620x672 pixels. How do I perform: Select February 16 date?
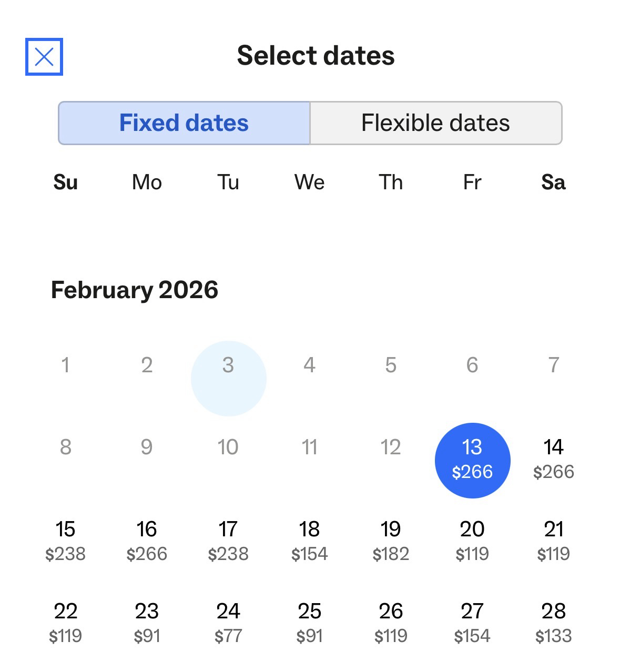point(147,541)
